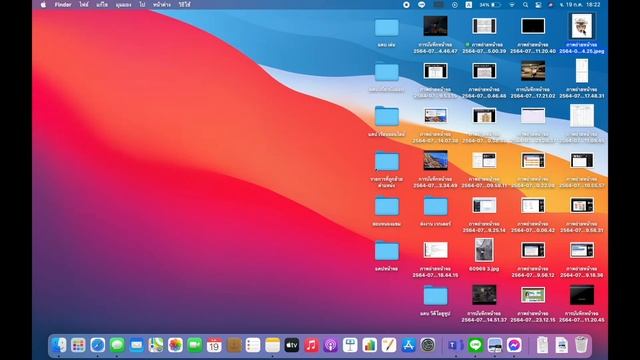Open the Photos app icon

[x=176, y=345]
